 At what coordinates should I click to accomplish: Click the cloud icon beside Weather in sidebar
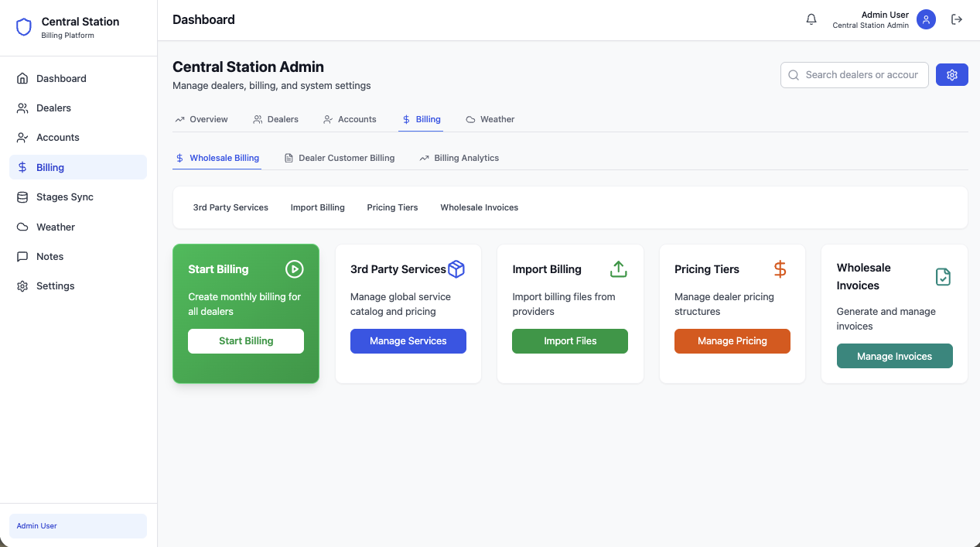[22, 227]
